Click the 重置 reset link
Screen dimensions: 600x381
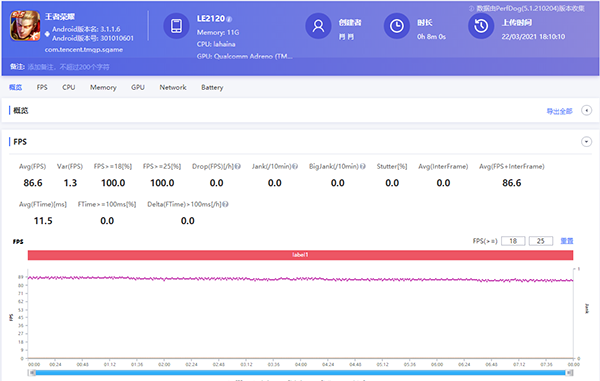click(567, 241)
